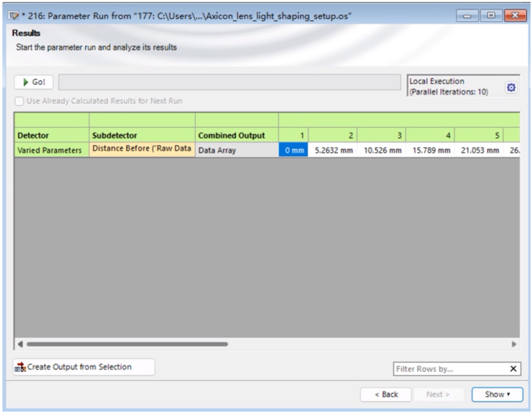The width and height of the screenshot is (532, 414).
Task: Click the Create Output from Selection button
Action: pyautogui.click(x=84, y=367)
